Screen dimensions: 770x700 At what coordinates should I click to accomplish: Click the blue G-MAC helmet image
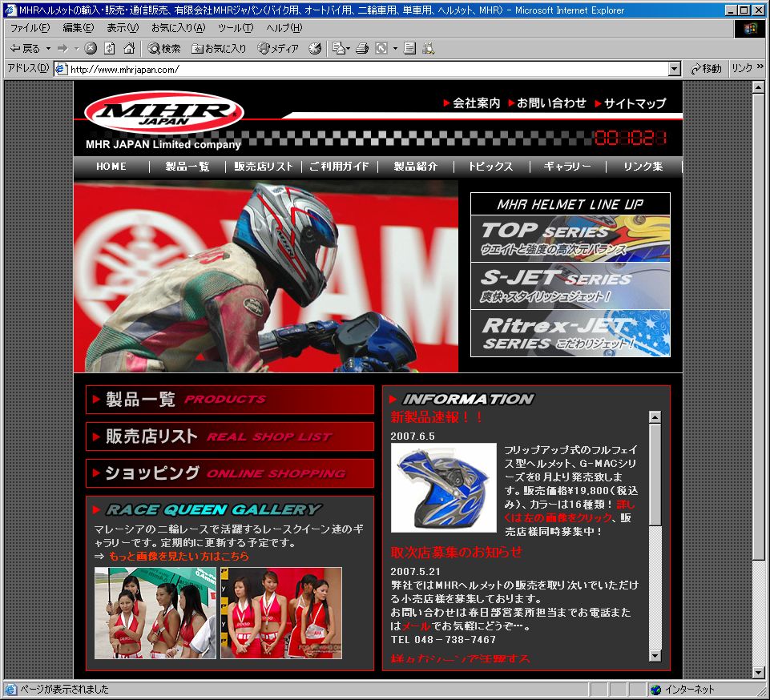pos(443,487)
